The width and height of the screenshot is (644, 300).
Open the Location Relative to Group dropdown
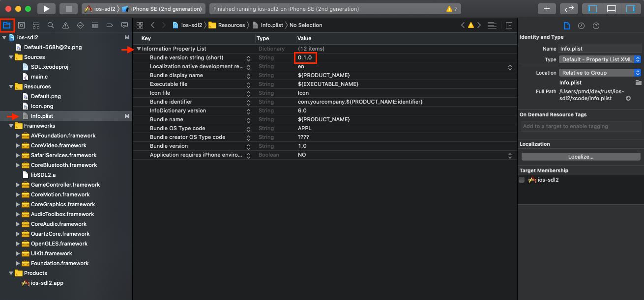tap(600, 73)
